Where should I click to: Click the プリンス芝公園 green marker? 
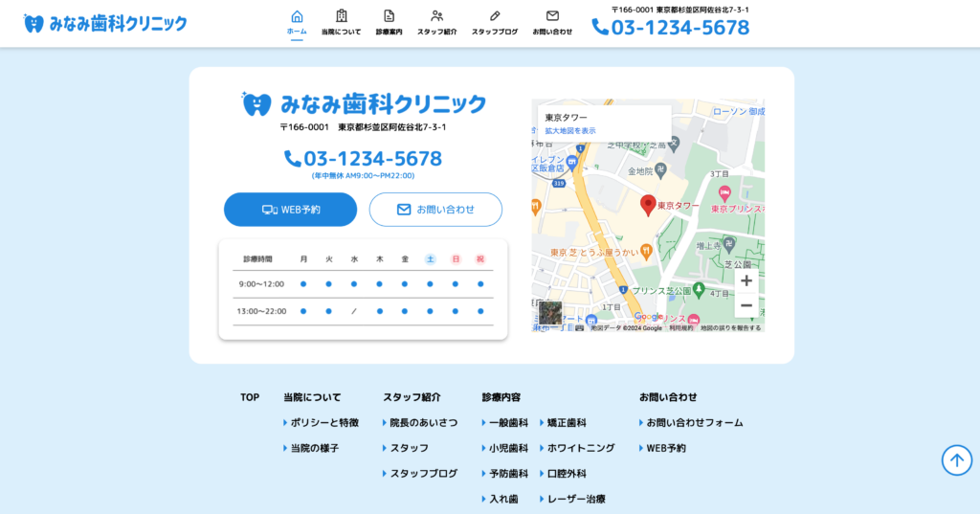(x=699, y=290)
